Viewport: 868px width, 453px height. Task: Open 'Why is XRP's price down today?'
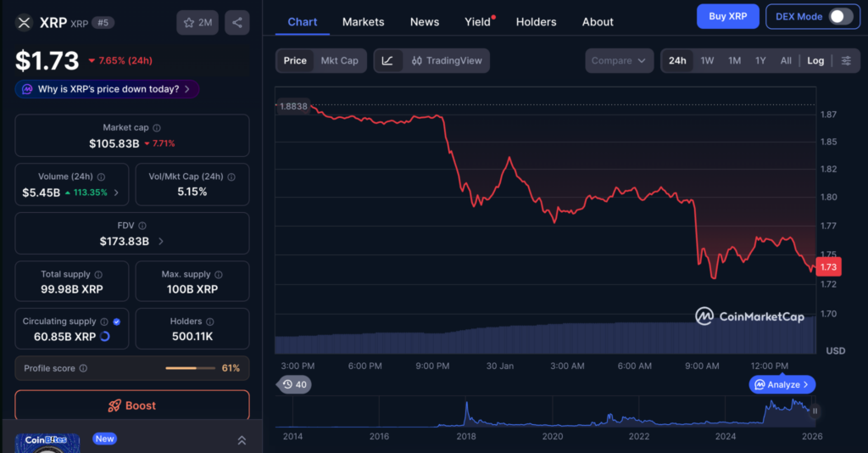(108, 89)
